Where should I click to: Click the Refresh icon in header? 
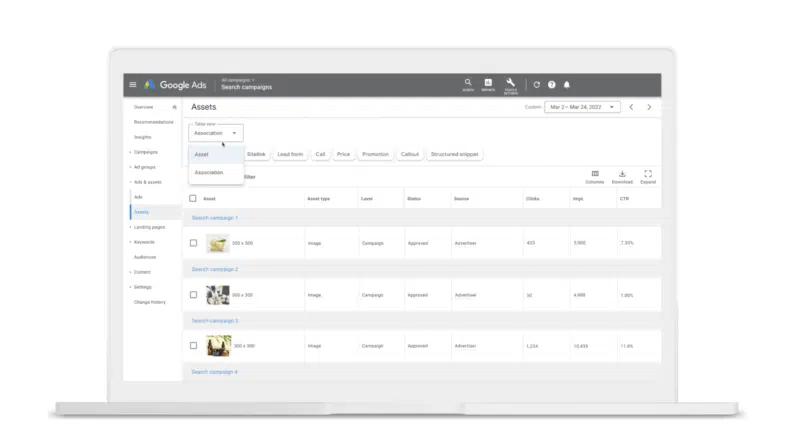point(537,85)
